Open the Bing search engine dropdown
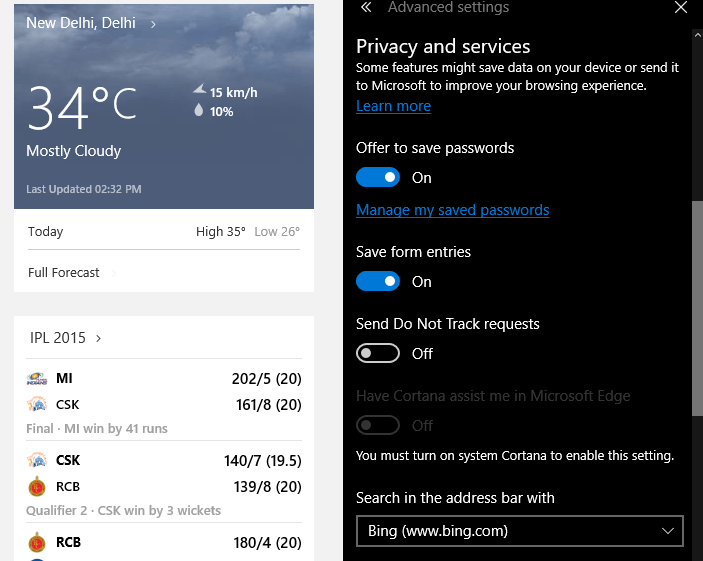The width and height of the screenshot is (703, 561). pos(520,531)
